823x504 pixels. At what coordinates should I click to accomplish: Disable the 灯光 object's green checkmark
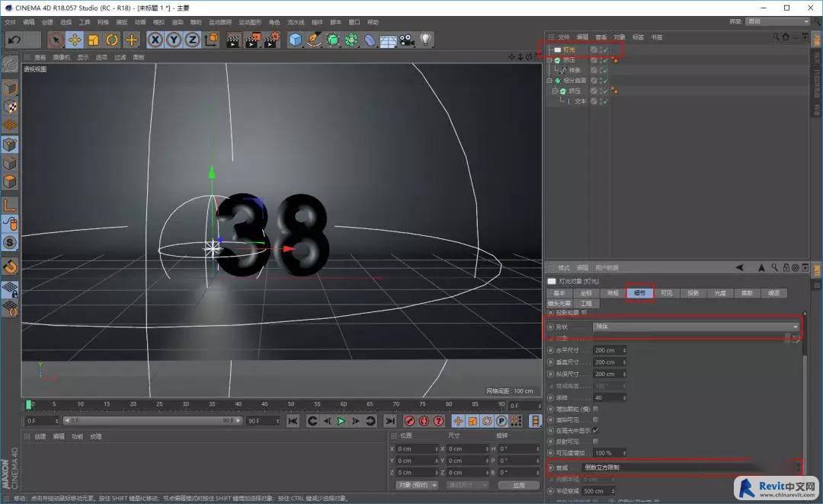point(606,49)
